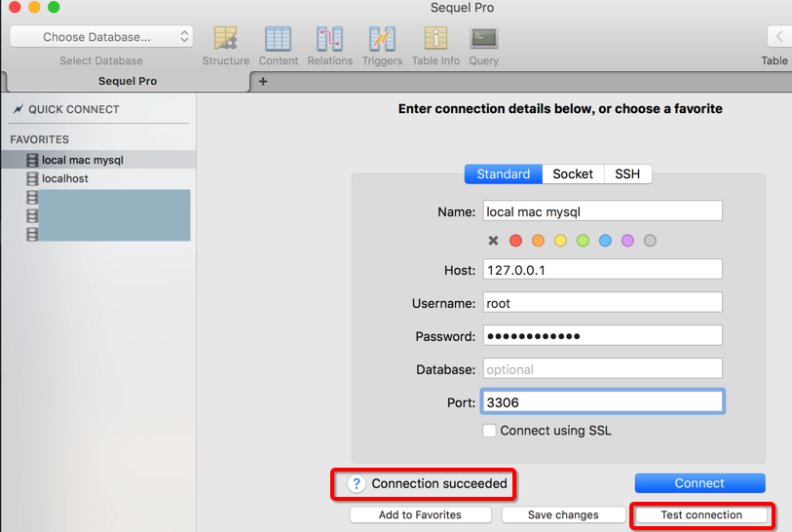Pick the red color label
The height and width of the screenshot is (532, 792).
pyautogui.click(x=515, y=241)
